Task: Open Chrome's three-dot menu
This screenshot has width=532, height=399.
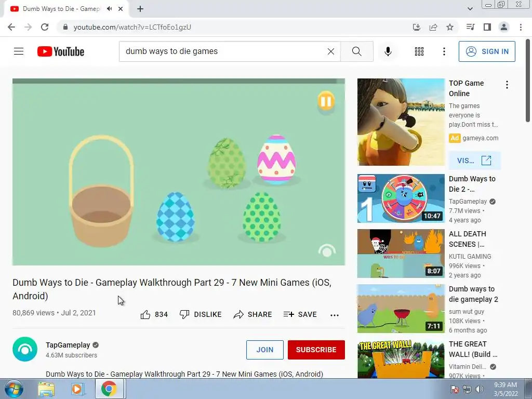Action: pyautogui.click(x=521, y=27)
